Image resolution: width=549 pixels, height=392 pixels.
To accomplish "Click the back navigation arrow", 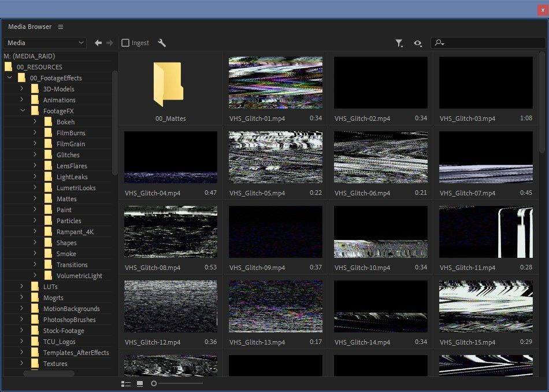I will (x=98, y=42).
